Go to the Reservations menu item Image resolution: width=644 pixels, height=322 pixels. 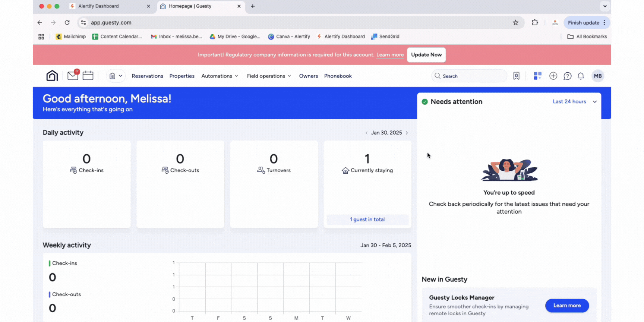coord(147,76)
